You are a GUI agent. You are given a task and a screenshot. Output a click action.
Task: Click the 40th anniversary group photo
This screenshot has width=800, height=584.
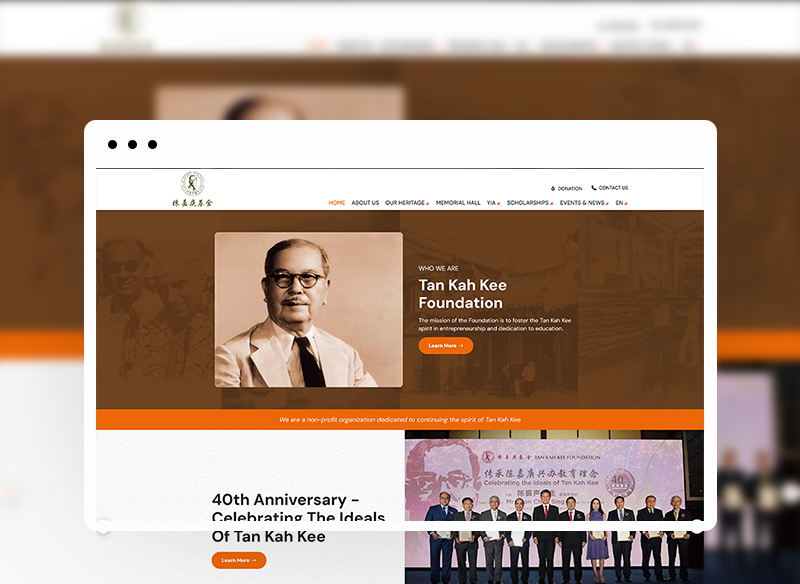(x=554, y=507)
